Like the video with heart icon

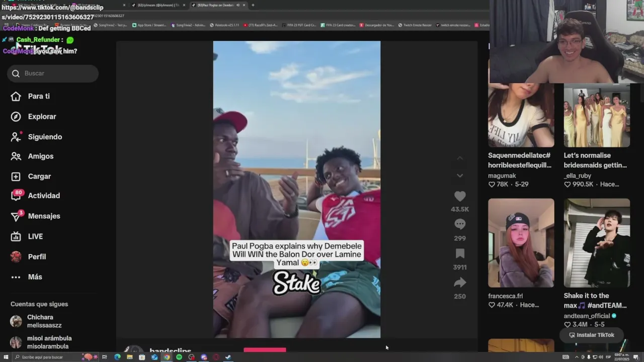(460, 197)
